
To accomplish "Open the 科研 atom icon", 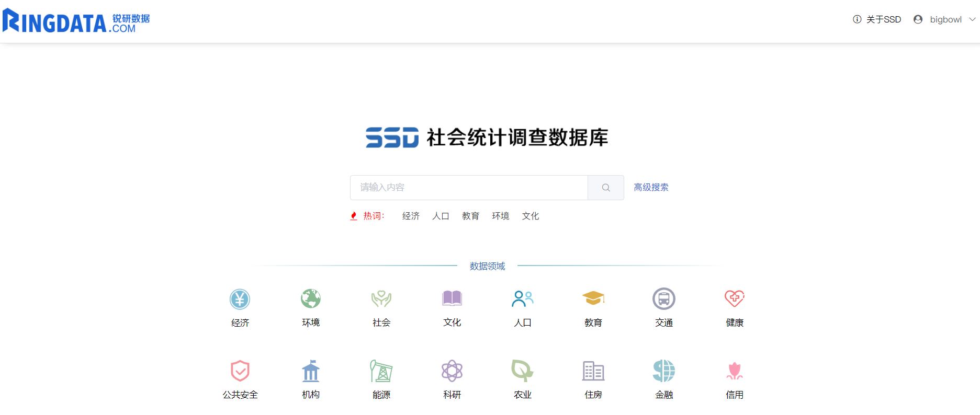I will (452, 371).
